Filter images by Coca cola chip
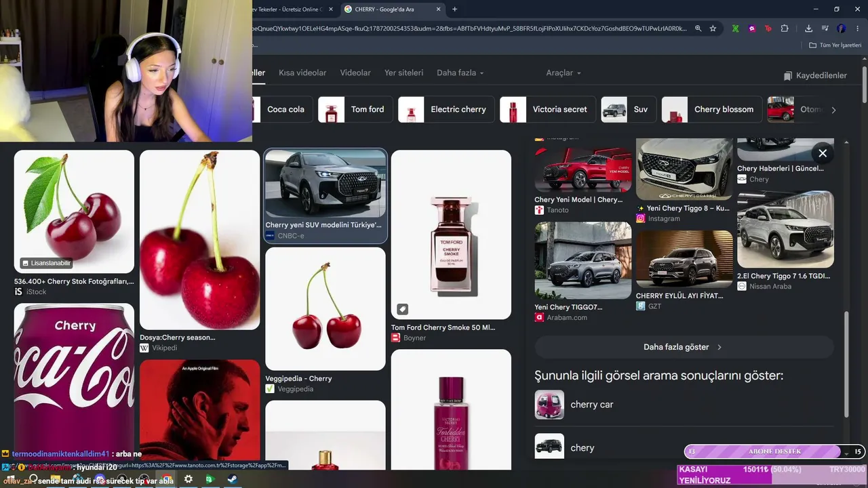Screen dimensions: 868x488 281,109
